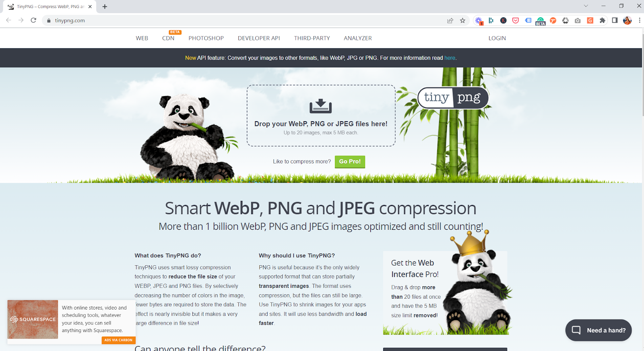Click the 'Why should I use TinyPNG?' heading

(297, 256)
